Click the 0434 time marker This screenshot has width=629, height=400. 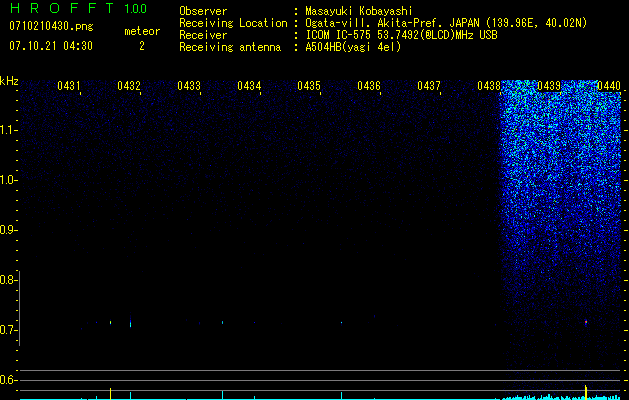[x=249, y=85]
